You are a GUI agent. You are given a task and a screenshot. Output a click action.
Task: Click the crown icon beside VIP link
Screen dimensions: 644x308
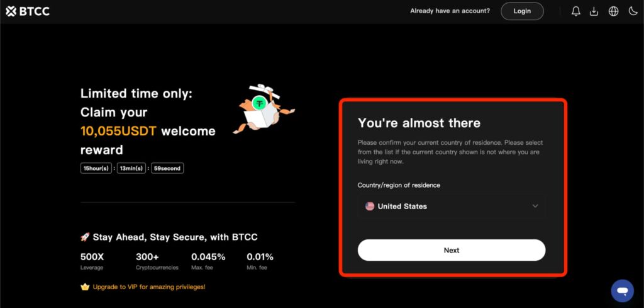tap(85, 287)
